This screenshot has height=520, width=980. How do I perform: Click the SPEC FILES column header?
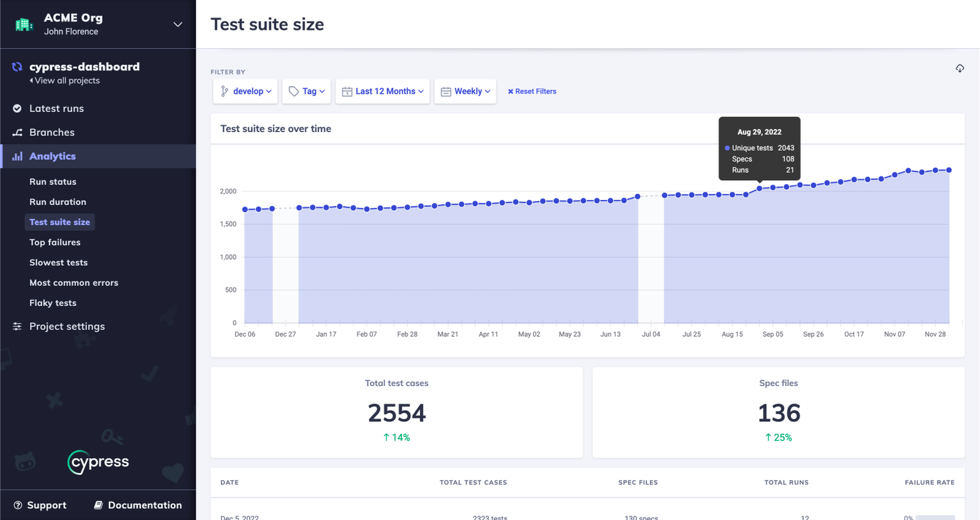pos(638,482)
